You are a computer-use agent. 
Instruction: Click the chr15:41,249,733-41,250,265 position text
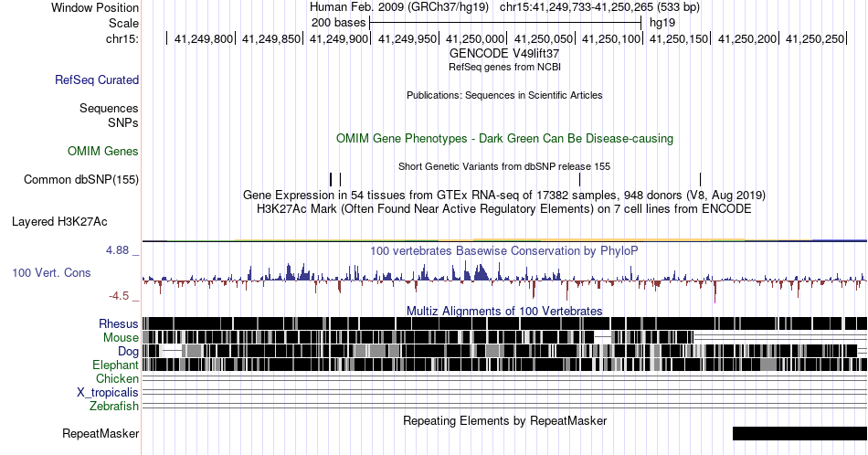coord(599,7)
